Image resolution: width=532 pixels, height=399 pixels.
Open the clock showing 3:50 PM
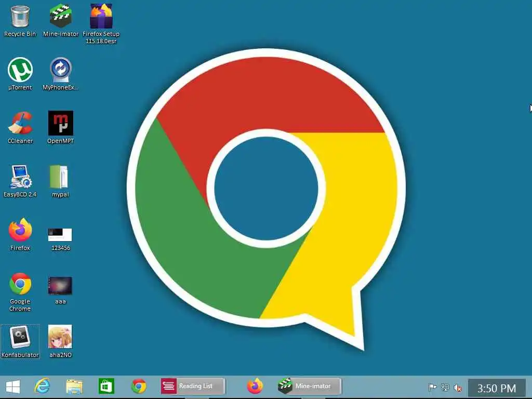coord(497,388)
